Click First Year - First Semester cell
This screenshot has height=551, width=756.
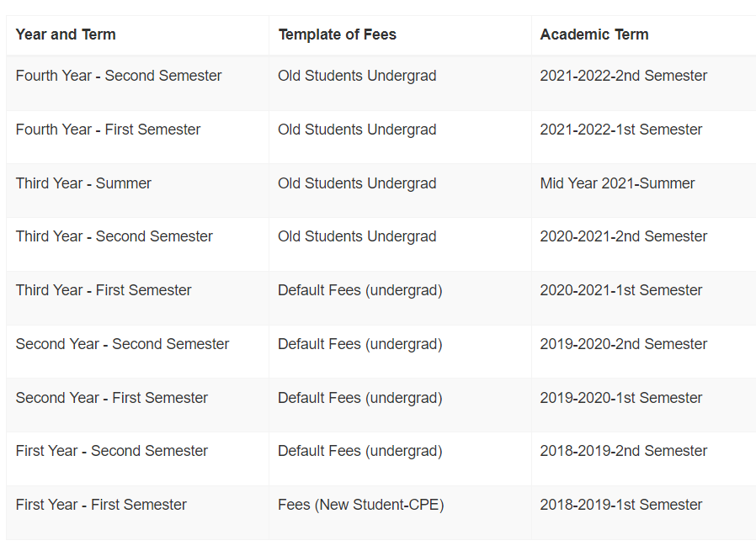pyautogui.click(x=101, y=505)
